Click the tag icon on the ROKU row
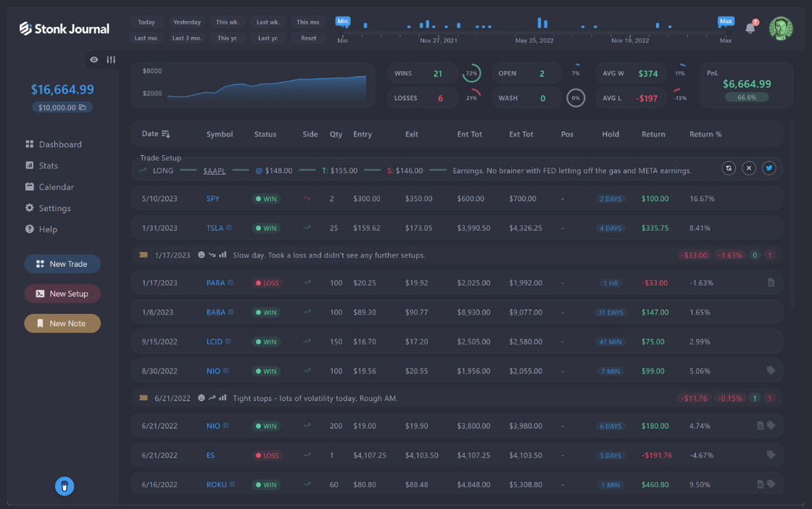The image size is (812, 509). click(771, 484)
